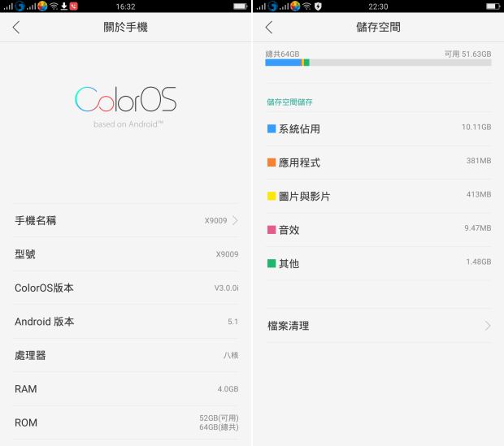Click blue segment of storage usage bar
This screenshot has width=504, height=446.
[x=283, y=63]
